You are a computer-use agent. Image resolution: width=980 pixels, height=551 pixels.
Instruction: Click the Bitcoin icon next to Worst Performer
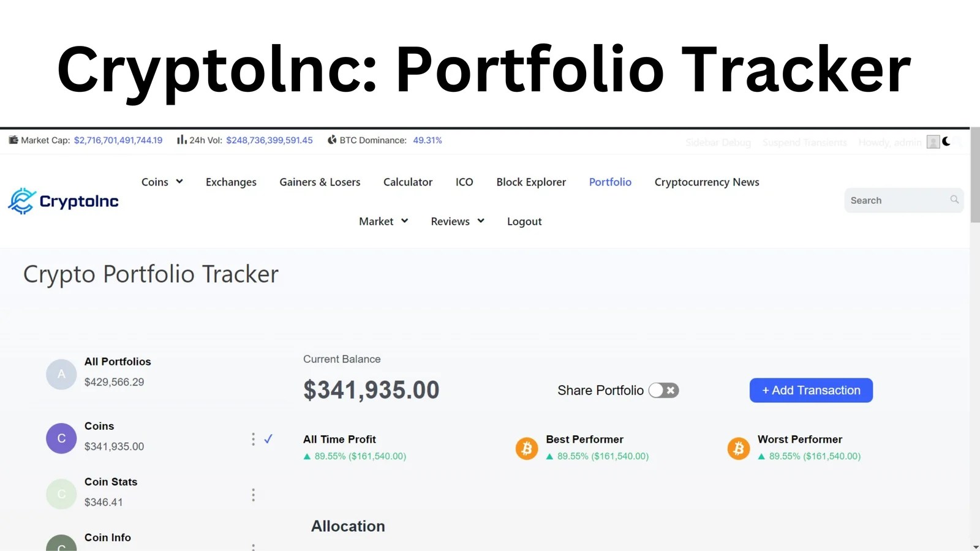(738, 448)
